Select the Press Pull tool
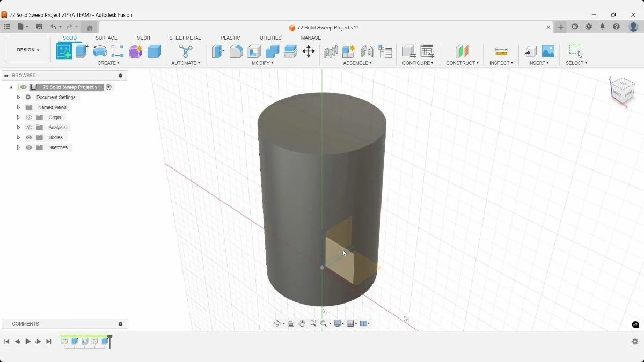The width and height of the screenshot is (644, 362). 218,51
